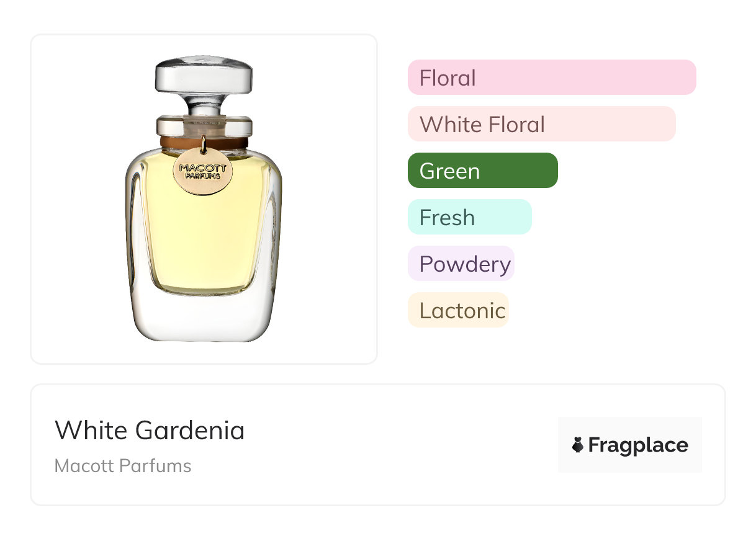Pick the Powdery accord bar
This screenshot has height=536, width=756.
[x=461, y=264]
